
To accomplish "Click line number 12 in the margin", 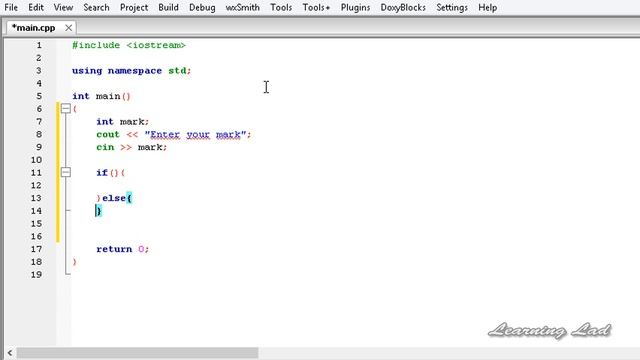I will (36, 185).
